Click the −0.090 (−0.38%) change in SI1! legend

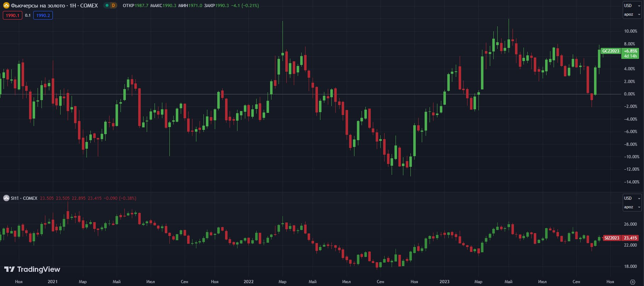(x=120, y=198)
